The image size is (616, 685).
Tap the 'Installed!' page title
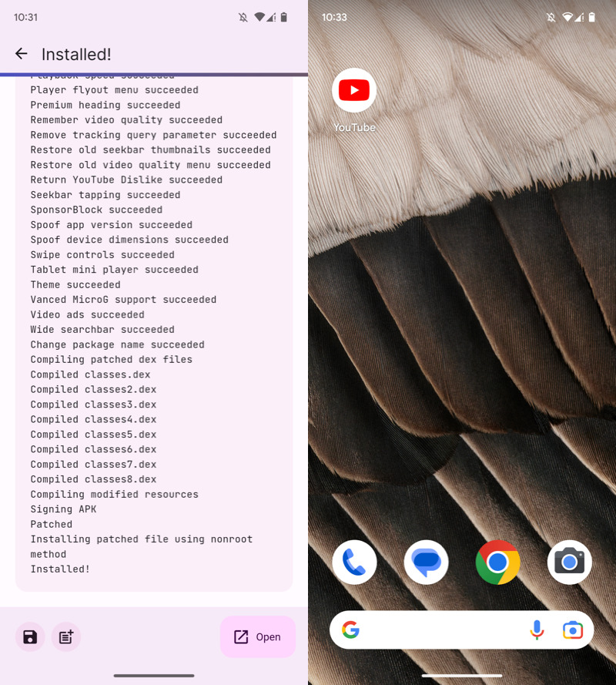coord(76,54)
